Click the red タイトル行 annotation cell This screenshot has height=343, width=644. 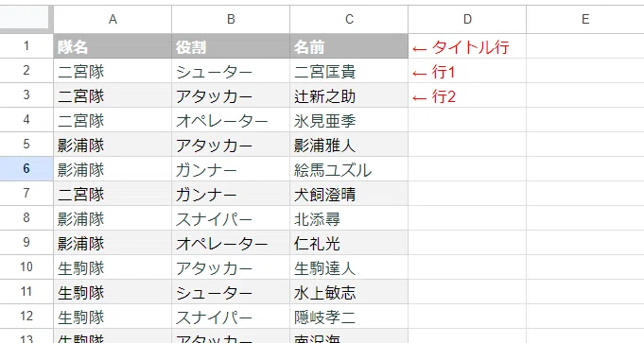[x=467, y=46]
